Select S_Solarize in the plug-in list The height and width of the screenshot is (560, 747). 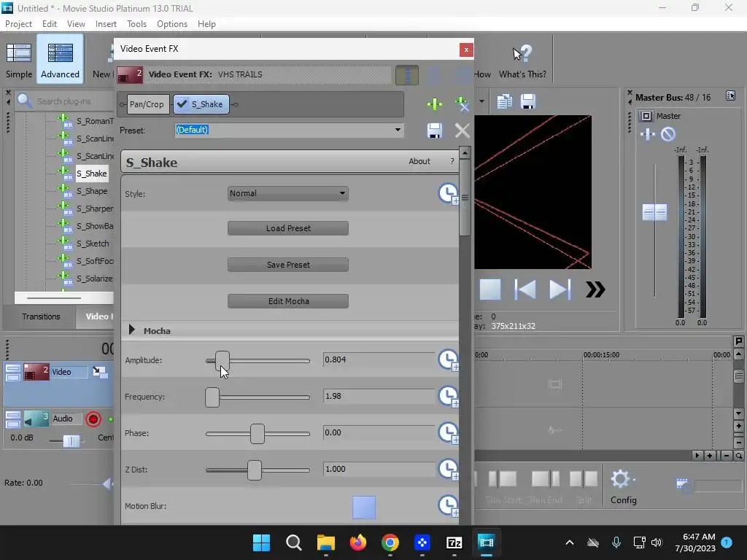pos(94,279)
